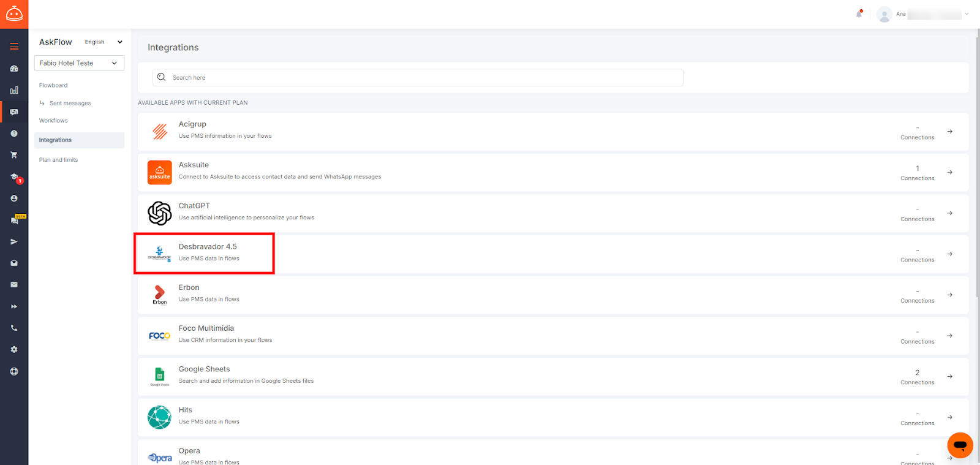Image resolution: width=980 pixels, height=465 pixels.
Task: Open the Fabio Hotel Teste selector
Action: (x=79, y=63)
